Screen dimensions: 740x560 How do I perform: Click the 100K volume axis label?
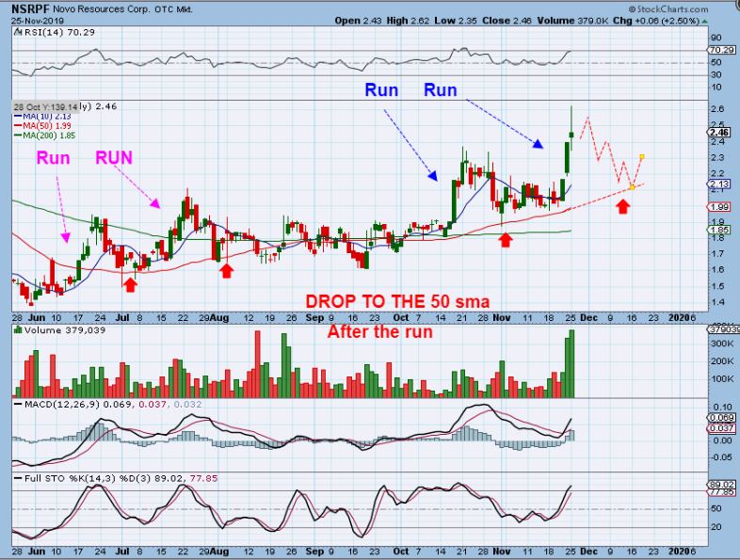pyautogui.click(x=722, y=379)
